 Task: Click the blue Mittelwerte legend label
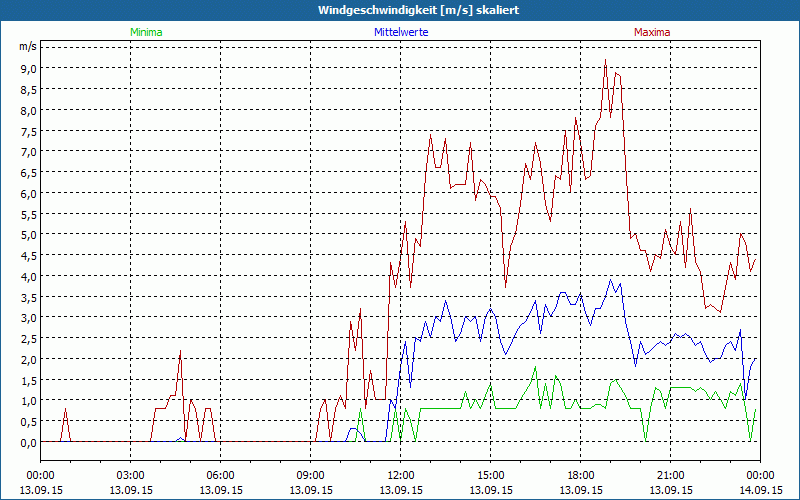pos(401,32)
